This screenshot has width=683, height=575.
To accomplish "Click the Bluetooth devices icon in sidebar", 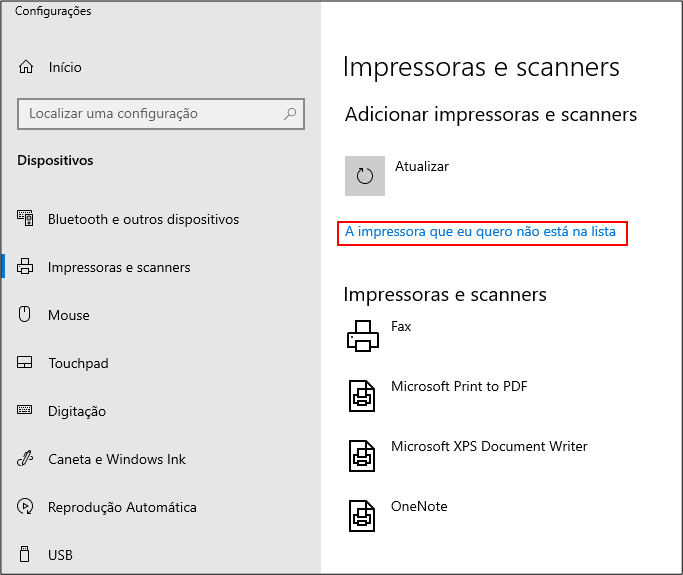I will [26, 219].
